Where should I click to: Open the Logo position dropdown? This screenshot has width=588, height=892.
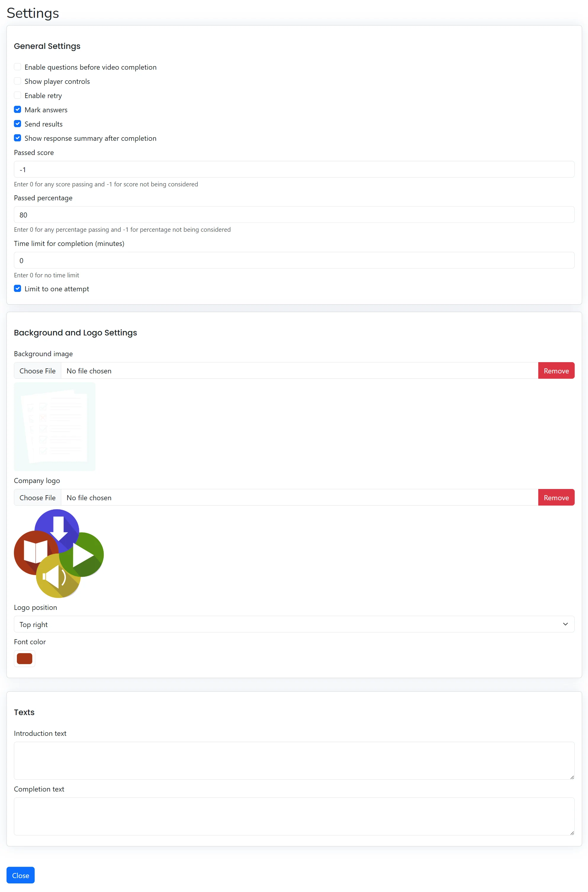294,624
